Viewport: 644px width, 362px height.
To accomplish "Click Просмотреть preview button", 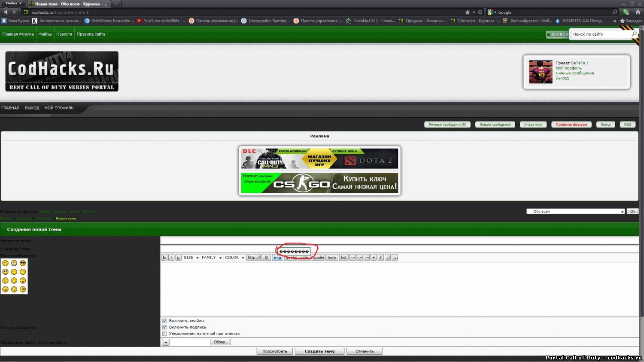I will 275,351.
